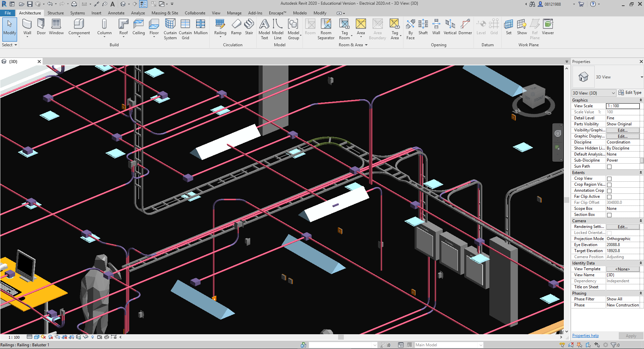Enable the Sun Path checkbox
This screenshot has width=644, height=349.
click(x=609, y=167)
